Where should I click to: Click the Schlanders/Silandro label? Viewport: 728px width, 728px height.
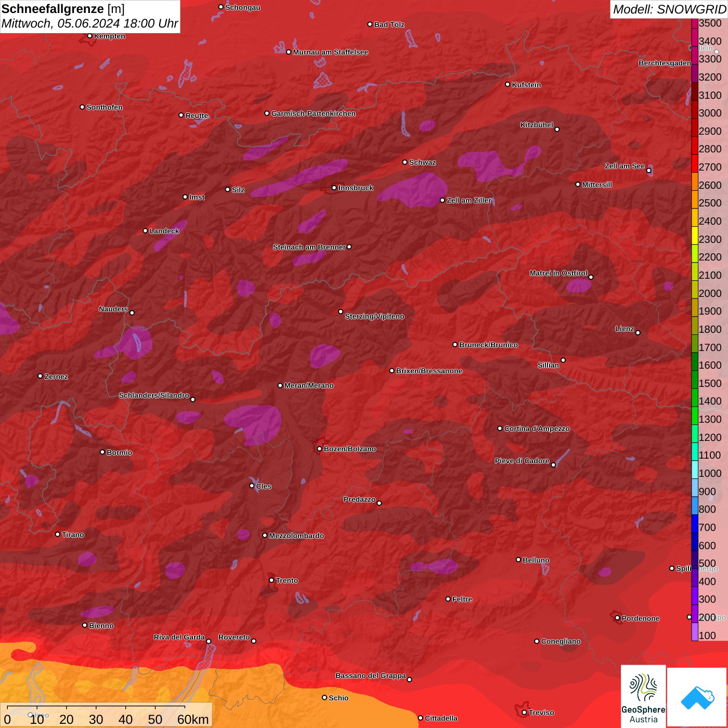coord(154,395)
